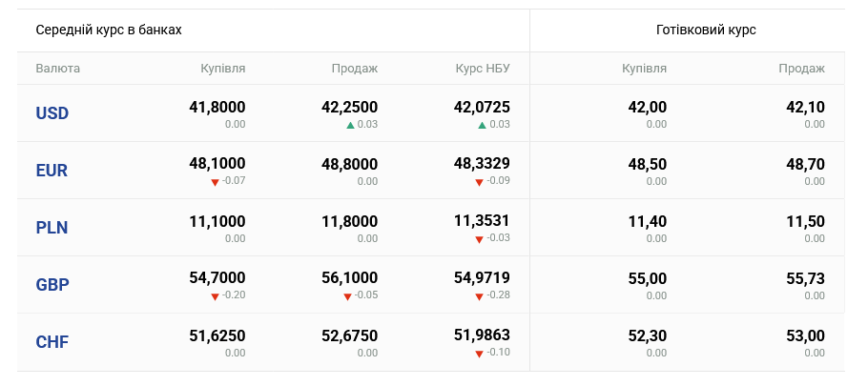This screenshot has width=868, height=386.
Task: Open the EUR currency link
Action: (52, 171)
